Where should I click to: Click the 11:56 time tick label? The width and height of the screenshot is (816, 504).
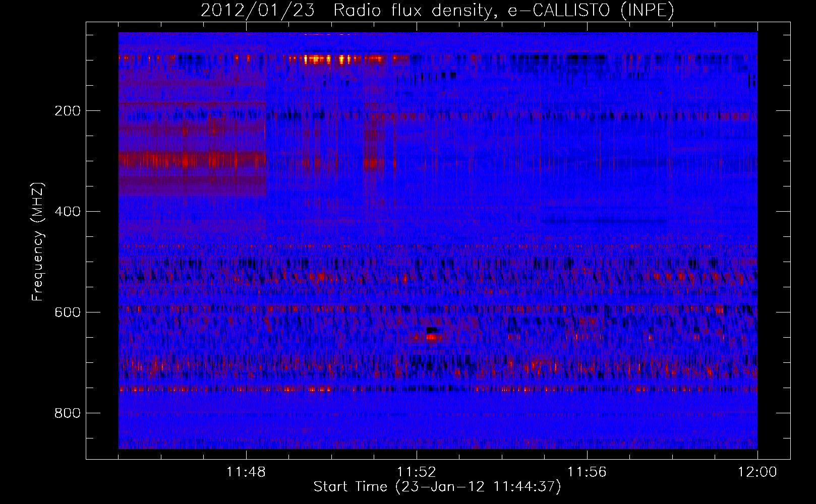(587, 472)
